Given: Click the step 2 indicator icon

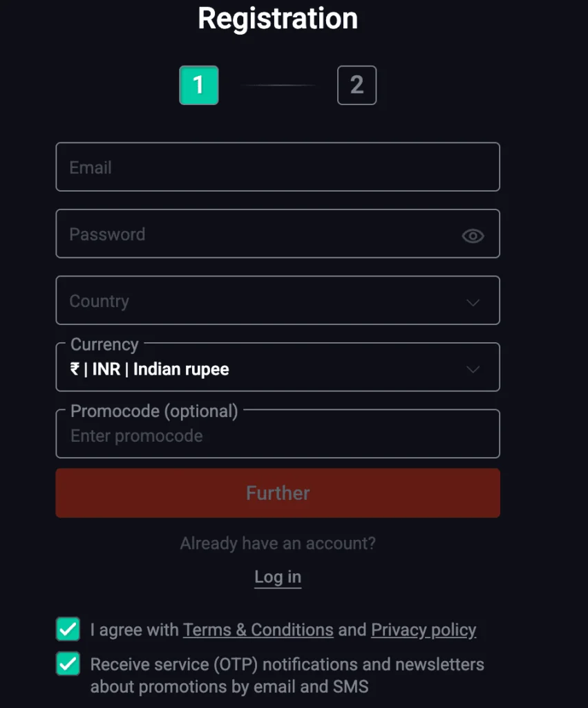Looking at the screenshot, I should [357, 85].
